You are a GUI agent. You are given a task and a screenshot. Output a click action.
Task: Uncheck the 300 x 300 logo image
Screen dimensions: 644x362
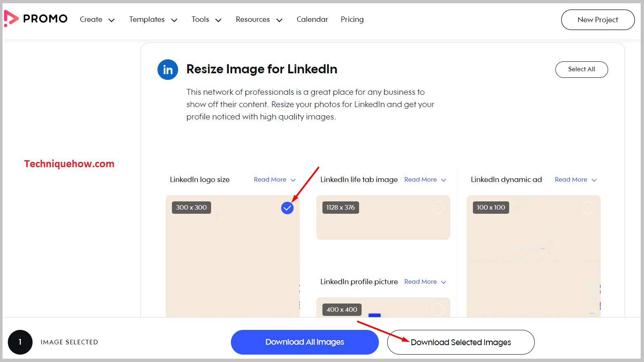[287, 208]
